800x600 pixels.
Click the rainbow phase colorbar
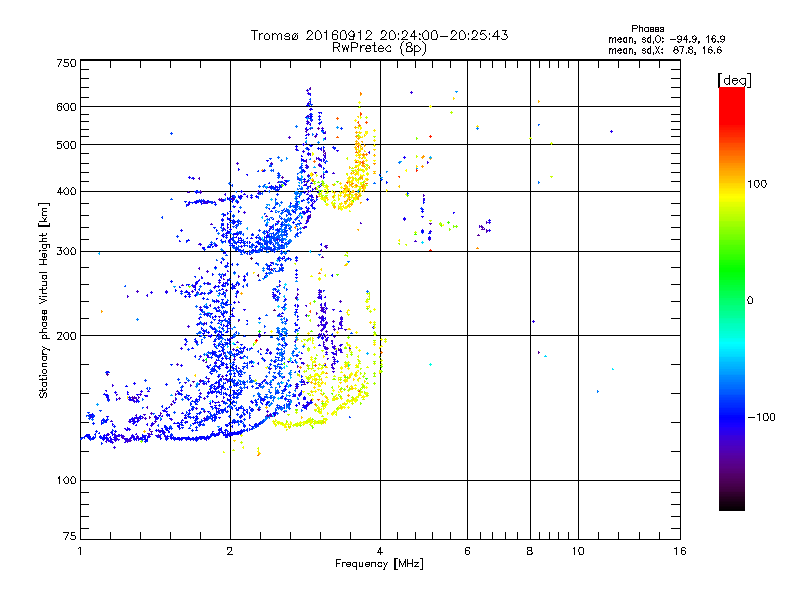732,298
